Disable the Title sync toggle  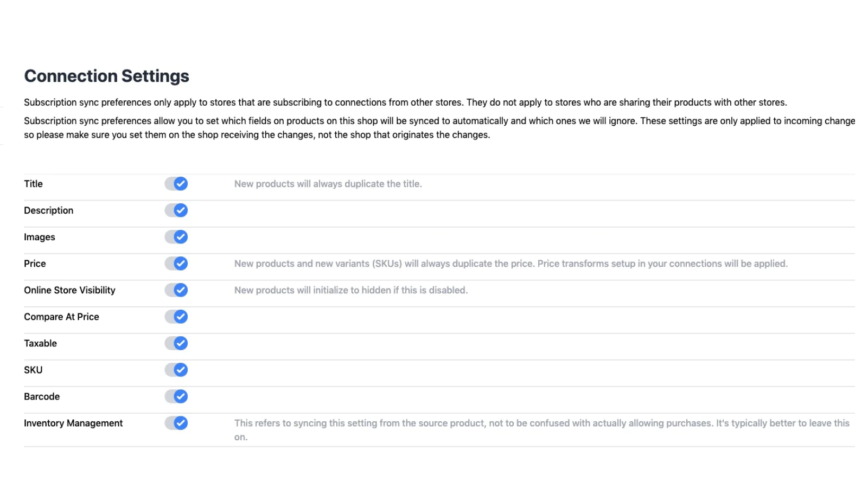(x=176, y=184)
